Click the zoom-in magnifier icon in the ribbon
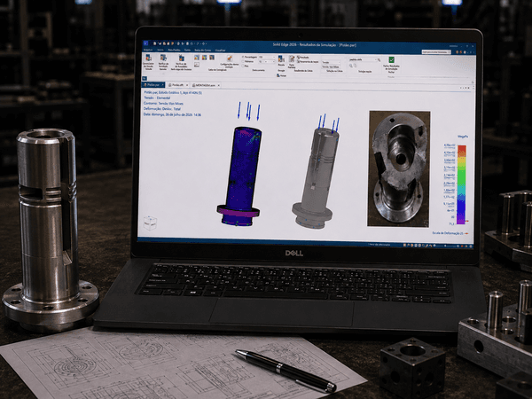532x399 pixels. coord(351,65)
